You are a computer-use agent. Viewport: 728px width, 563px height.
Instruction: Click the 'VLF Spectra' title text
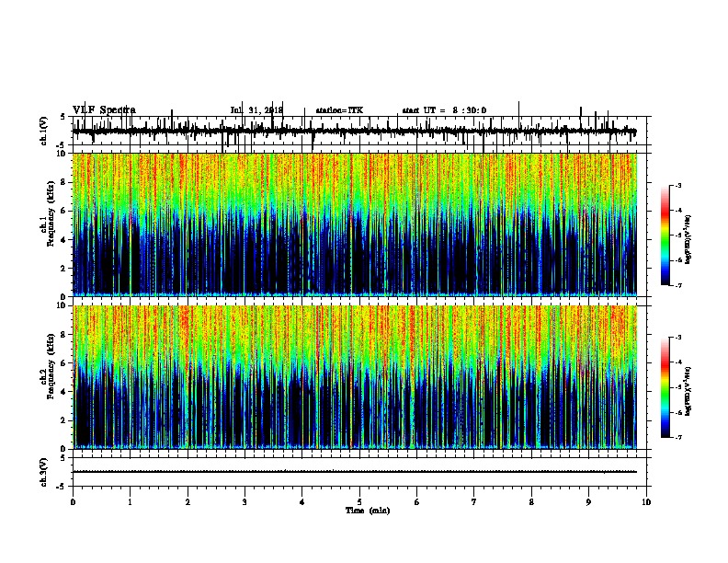104,110
